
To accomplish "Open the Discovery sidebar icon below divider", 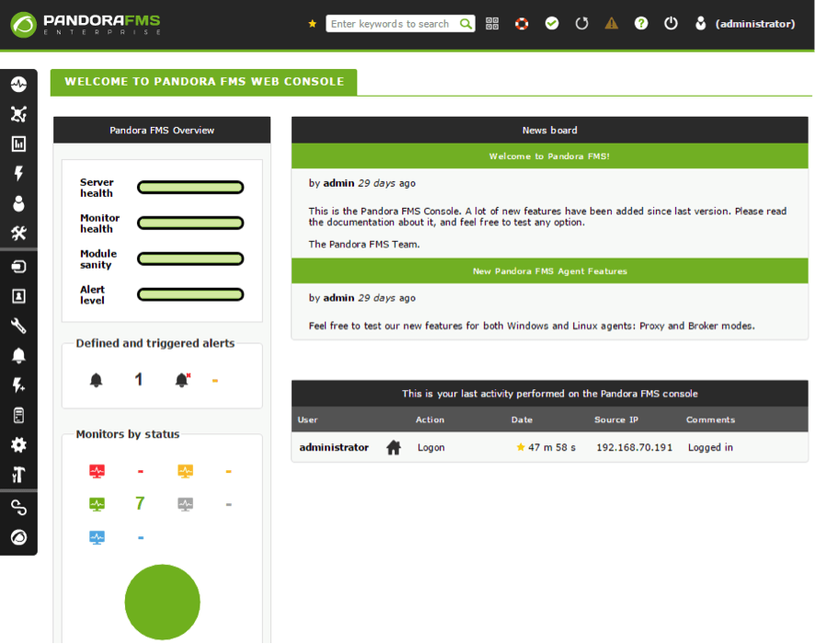I will tap(18, 267).
